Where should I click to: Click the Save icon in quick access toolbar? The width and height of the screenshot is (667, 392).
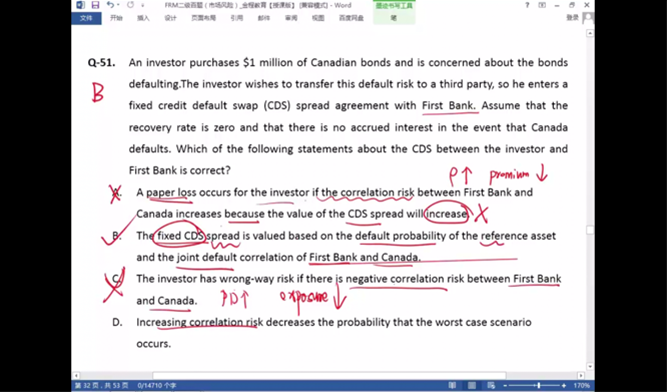pyautogui.click(x=95, y=5)
